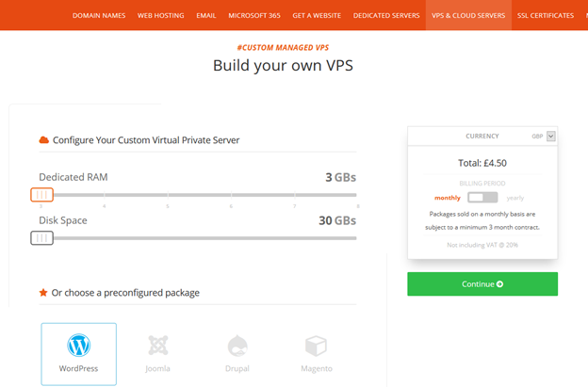Choose the Joomla package icon

pyautogui.click(x=158, y=345)
